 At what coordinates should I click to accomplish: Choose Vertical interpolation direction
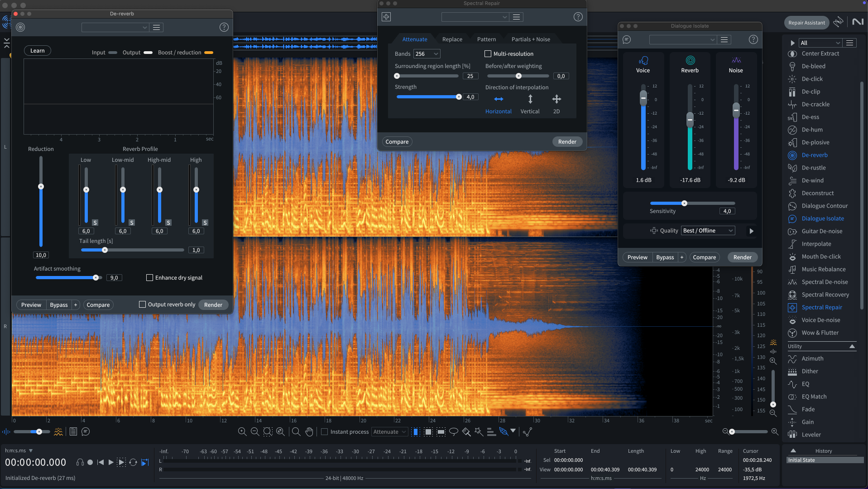(530, 104)
